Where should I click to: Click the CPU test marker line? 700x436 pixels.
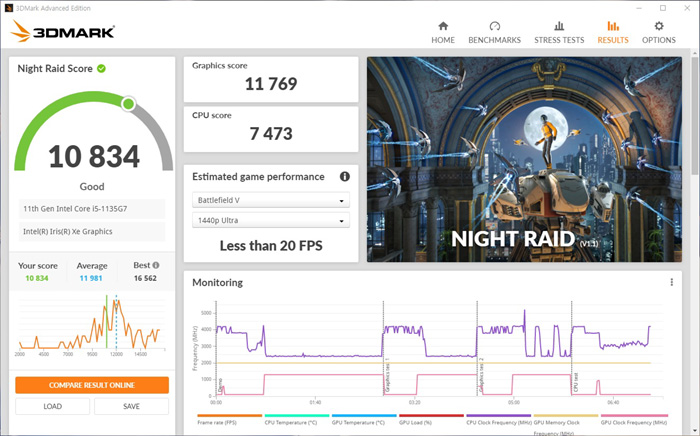[x=572, y=348]
